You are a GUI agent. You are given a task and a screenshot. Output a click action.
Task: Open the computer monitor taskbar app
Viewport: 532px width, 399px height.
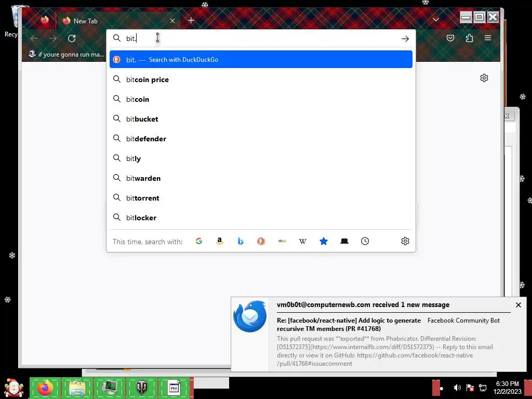pos(110,388)
